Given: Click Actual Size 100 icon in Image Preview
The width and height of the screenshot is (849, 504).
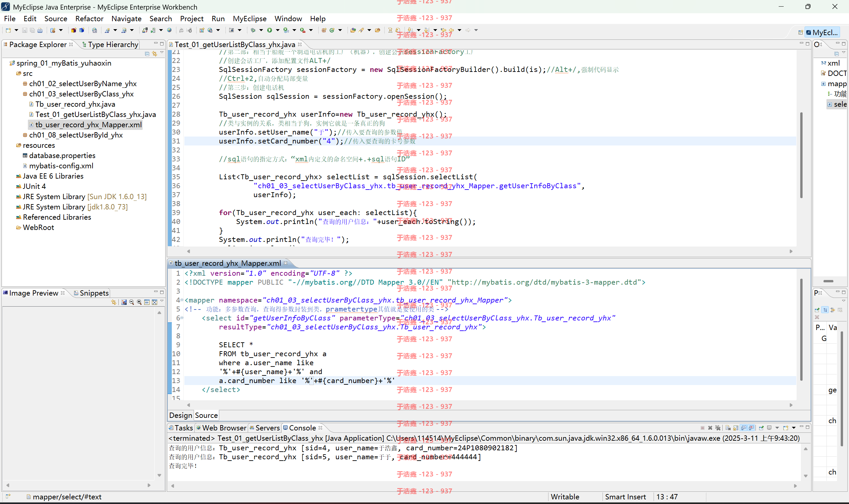Looking at the screenshot, I should (147, 302).
